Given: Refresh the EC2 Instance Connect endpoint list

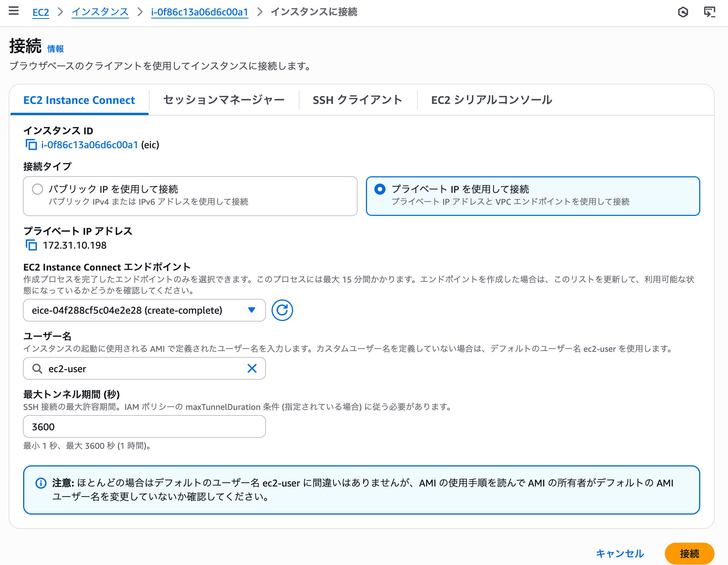Looking at the screenshot, I should [282, 310].
